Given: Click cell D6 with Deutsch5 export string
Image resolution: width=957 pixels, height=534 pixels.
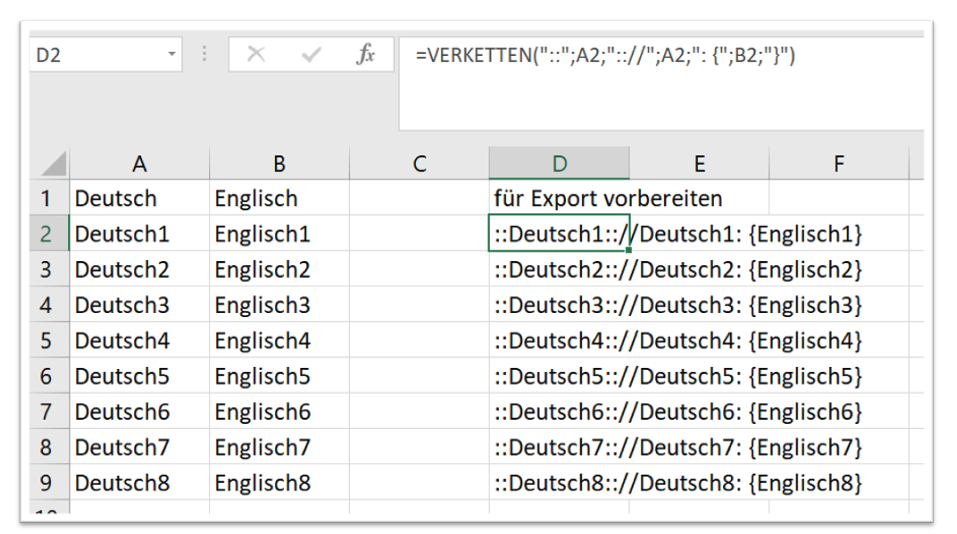Looking at the screenshot, I should 560,377.
